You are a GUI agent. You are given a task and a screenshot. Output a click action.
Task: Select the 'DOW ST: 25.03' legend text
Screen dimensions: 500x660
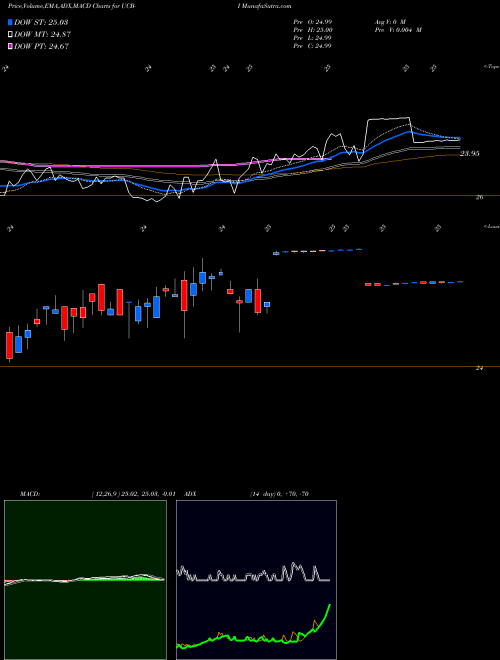tap(41, 22)
